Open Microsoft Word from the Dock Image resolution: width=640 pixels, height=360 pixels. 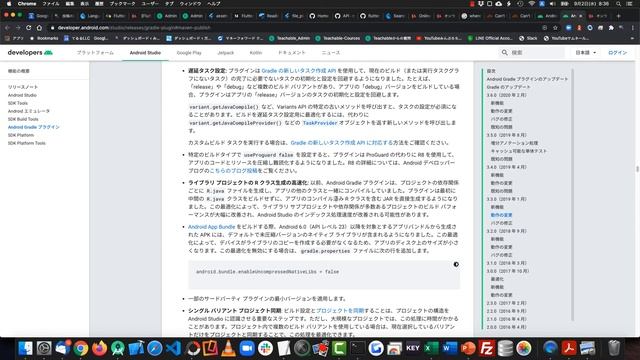click(x=449, y=348)
